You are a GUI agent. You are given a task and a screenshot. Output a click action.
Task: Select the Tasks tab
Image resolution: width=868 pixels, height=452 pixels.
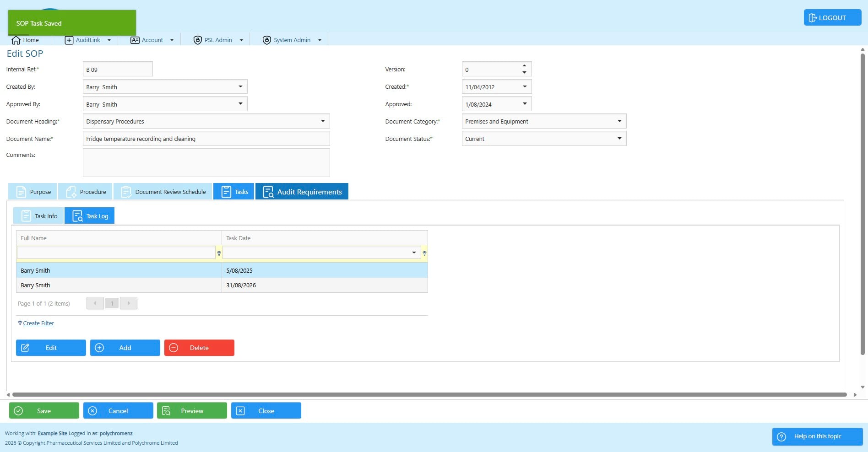pos(234,192)
